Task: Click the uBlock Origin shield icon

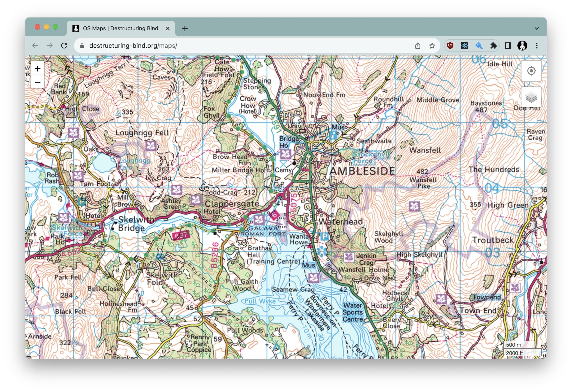Action: pyautogui.click(x=450, y=46)
